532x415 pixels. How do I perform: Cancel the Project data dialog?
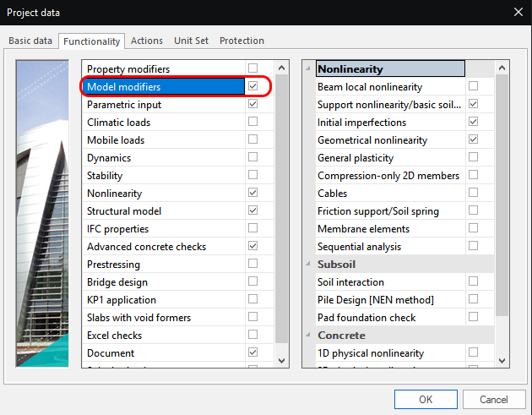tap(493, 399)
